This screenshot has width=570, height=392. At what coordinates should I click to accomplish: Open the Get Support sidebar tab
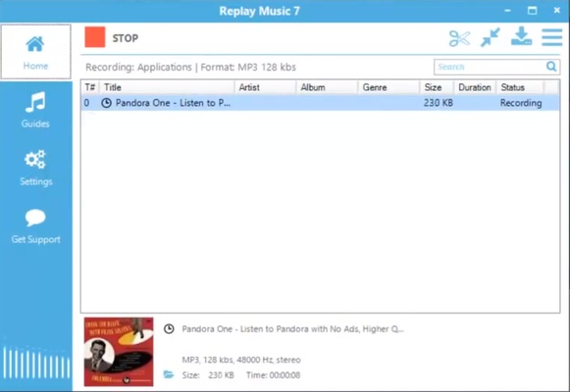(x=35, y=225)
